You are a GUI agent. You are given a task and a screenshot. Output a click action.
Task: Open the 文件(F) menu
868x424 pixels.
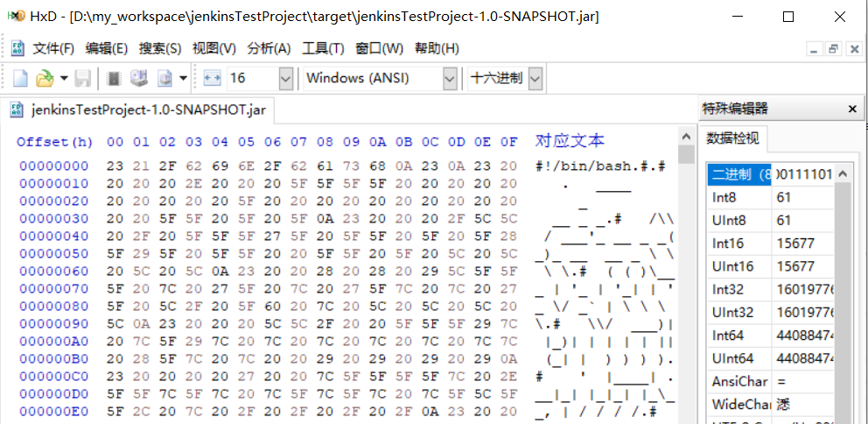click(x=53, y=48)
